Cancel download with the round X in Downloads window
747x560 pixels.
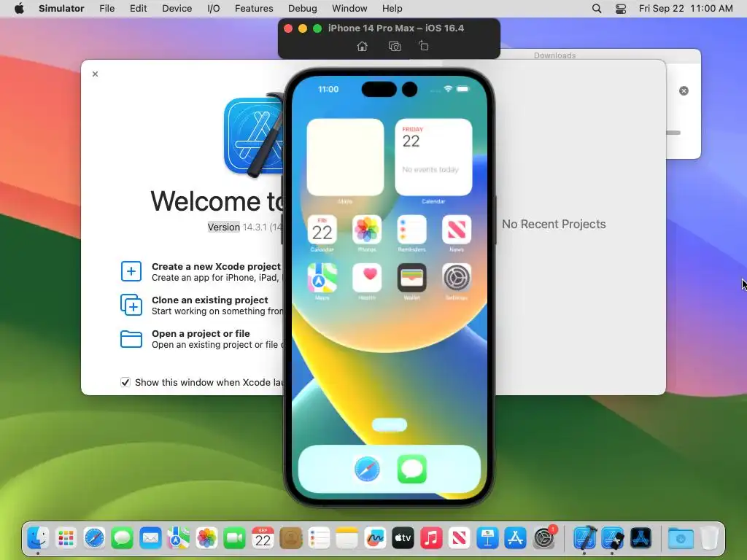click(684, 90)
